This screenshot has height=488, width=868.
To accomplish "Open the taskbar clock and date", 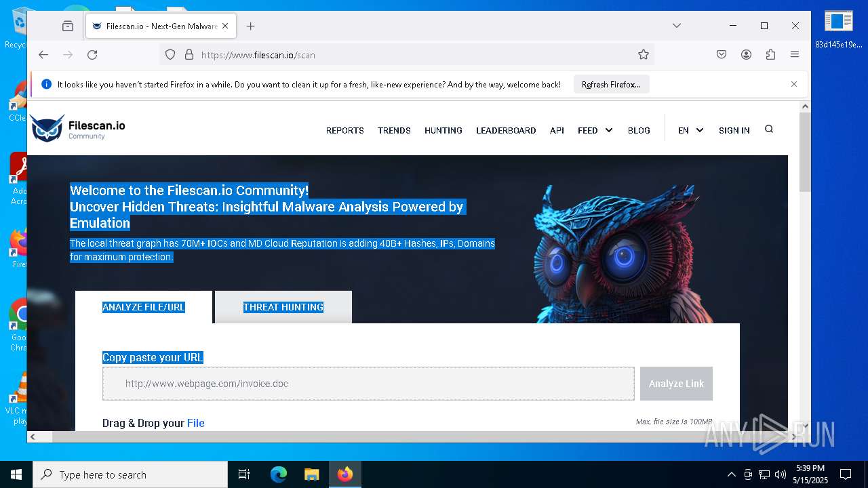I will [810, 474].
